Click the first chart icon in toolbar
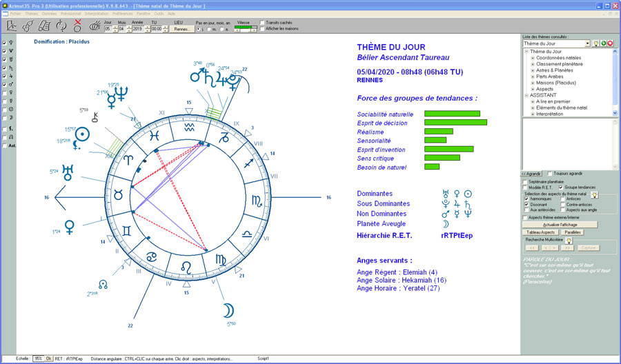 point(12,26)
